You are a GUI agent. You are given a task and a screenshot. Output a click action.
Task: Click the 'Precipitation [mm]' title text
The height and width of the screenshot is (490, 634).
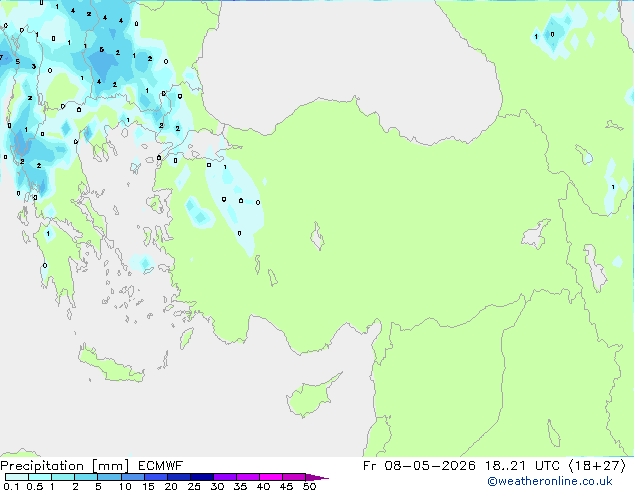pyautogui.click(x=64, y=466)
